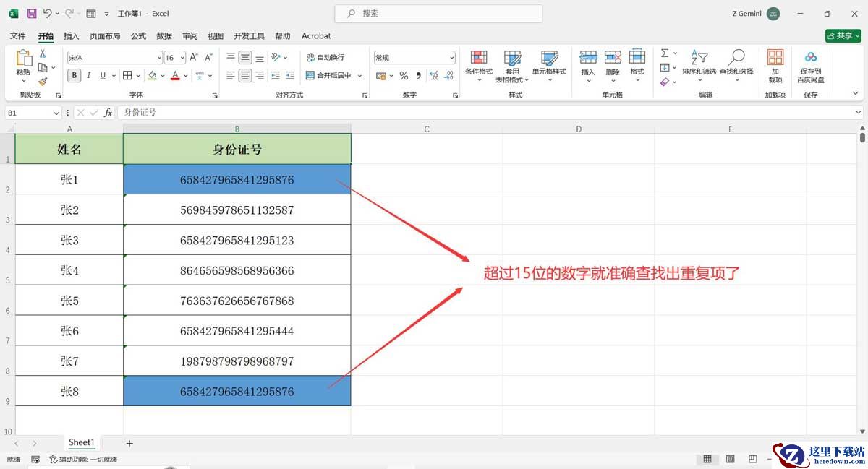Screen dimensions: 868x469
Task: Click the Decrease font size icon
Action: pyautogui.click(x=208, y=57)
